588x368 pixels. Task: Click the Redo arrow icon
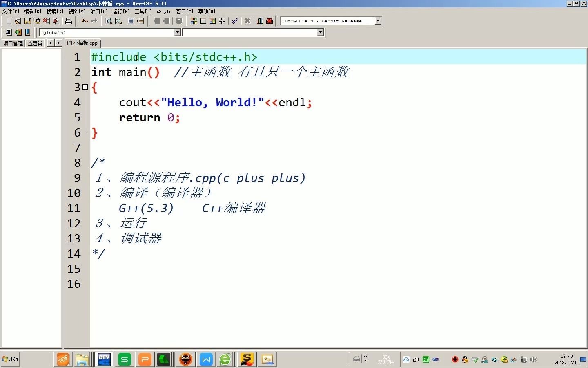pos(94,21)
